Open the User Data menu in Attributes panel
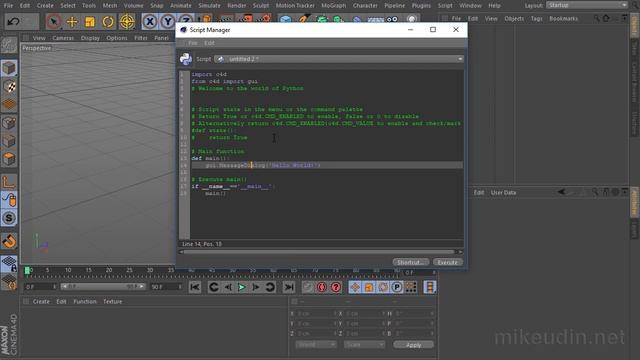Viewport: 640px width, 360px height. click(503, 193)
